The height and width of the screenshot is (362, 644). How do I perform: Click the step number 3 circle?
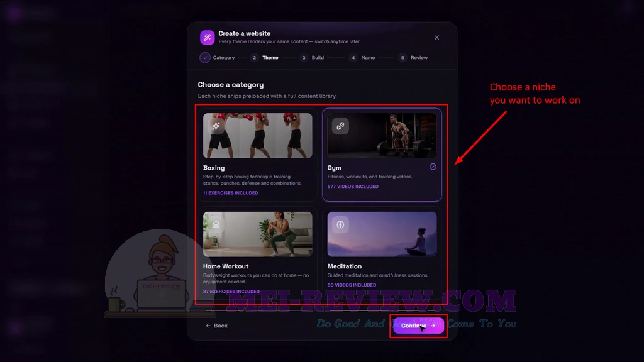tap(304, 57)
